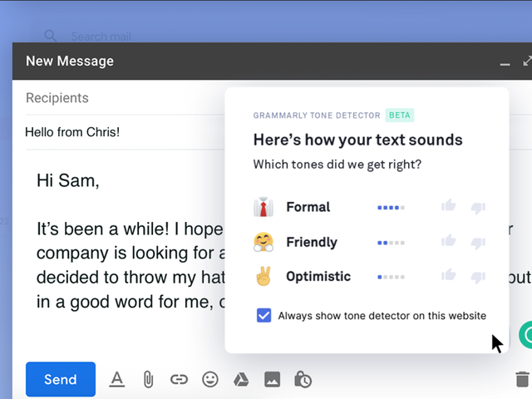This screenshot has width=532, height=399.
Task: Click the blue Send button
Action: 61,379
